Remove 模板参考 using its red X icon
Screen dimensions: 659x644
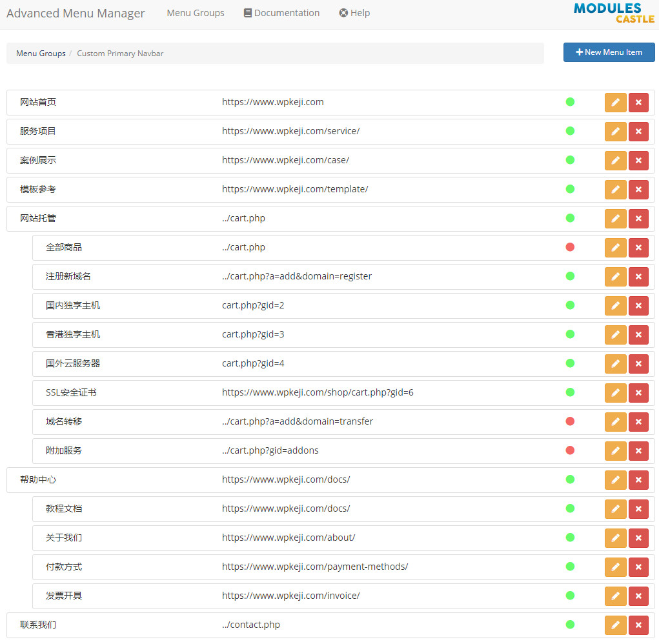tap(638, 189)
